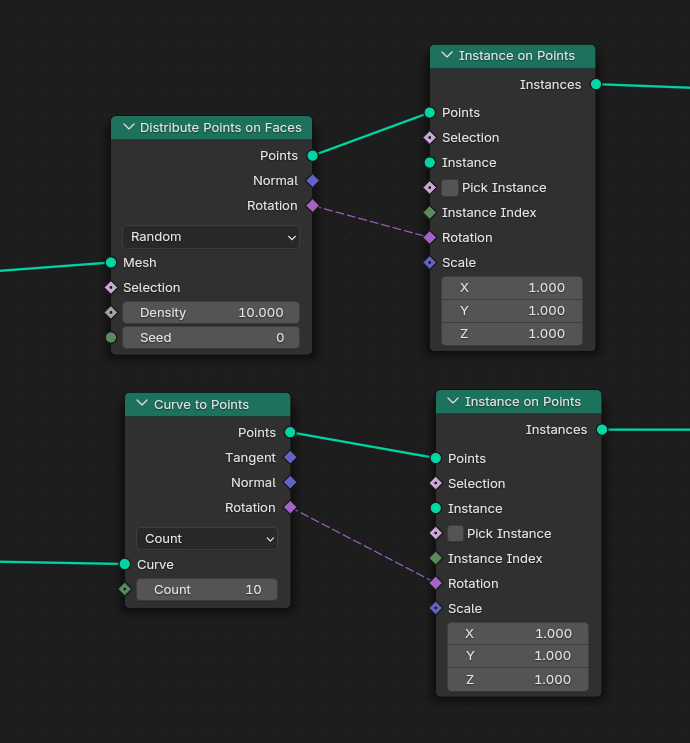Image resolution: width=690 pixels, height=743 pixels.
Task: Click Tangent output socket of Curve to Points
Action: 290,457
